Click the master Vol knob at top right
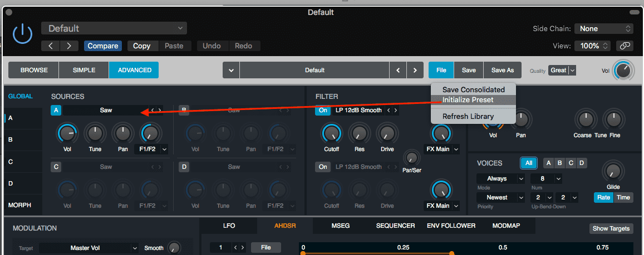The image size is (644, 255). pos(624,71)
